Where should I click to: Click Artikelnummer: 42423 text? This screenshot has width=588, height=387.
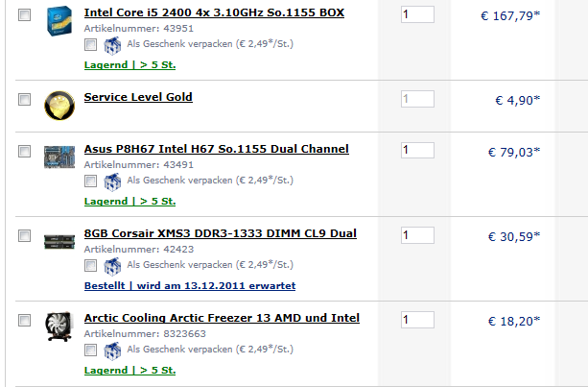click(x=139, y=250)
